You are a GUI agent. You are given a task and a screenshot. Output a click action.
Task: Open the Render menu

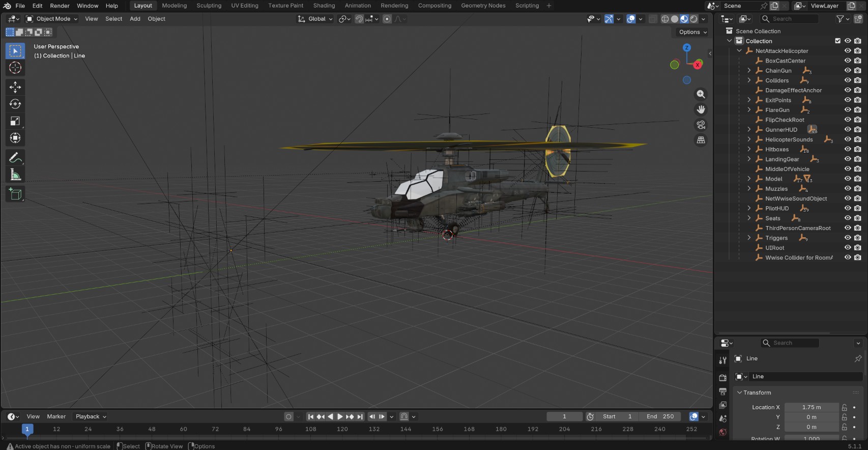tap(60, 6)
